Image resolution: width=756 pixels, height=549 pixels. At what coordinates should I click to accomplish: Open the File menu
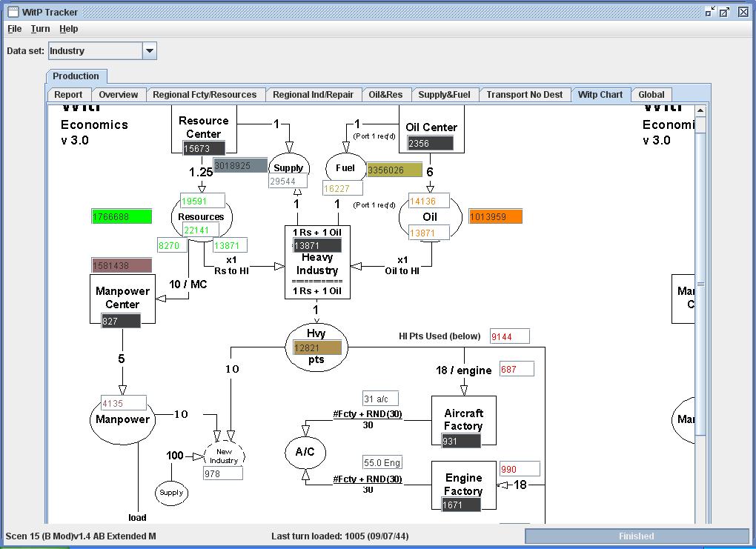(x=15, y=29)
